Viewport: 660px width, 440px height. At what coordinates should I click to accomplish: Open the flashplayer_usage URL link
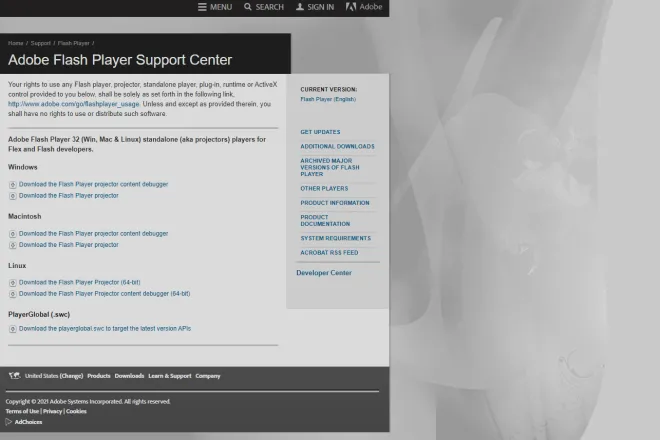74,104
